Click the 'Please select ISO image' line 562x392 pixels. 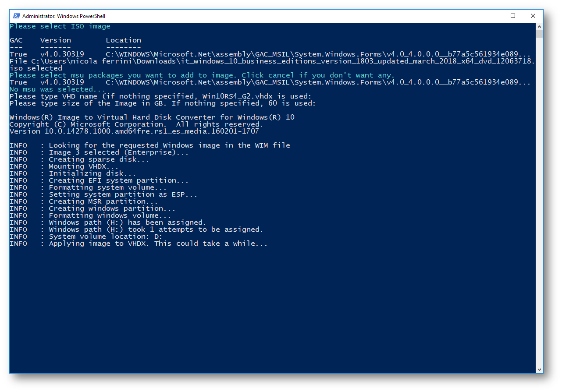point(60,26)
